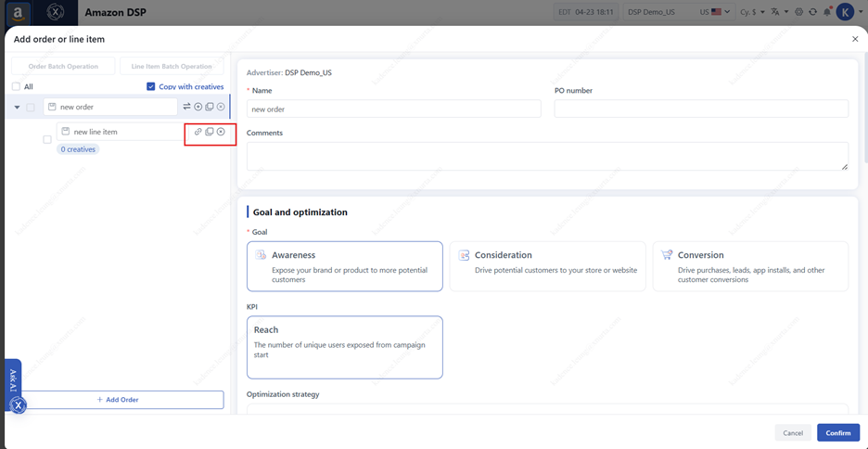The image size is (868, 449).
Task: Click the swap arrows icon on new order row
Action: [x=186, y=107]
